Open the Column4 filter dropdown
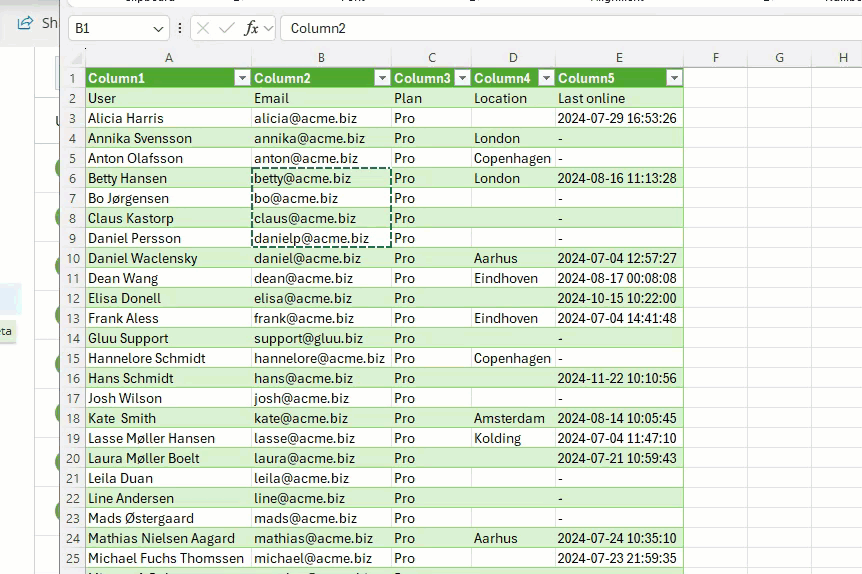Viewport: 862px width, 574px height. point(545,78)
